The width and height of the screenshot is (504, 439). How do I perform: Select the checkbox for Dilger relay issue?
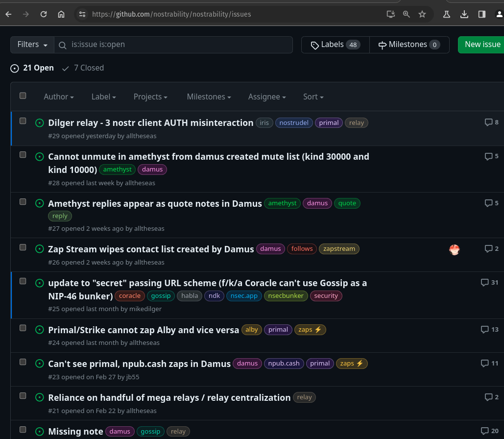[x=23, y=121]
